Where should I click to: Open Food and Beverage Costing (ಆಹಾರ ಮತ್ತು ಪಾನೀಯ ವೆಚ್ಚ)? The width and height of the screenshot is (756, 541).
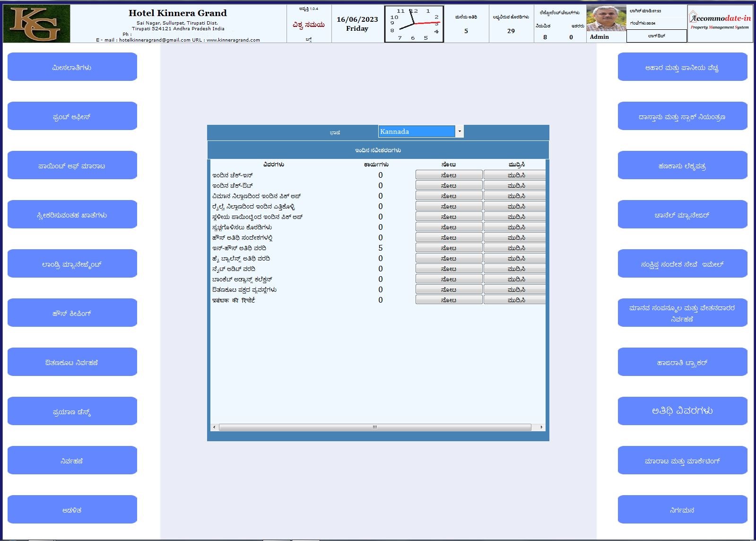(682, 67)
